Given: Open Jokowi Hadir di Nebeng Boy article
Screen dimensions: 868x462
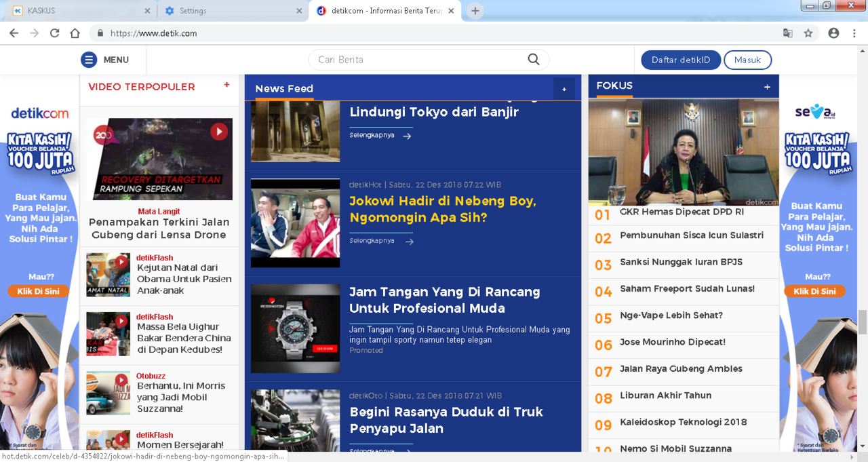Looking at the screenshot, I should pos(443,210).
